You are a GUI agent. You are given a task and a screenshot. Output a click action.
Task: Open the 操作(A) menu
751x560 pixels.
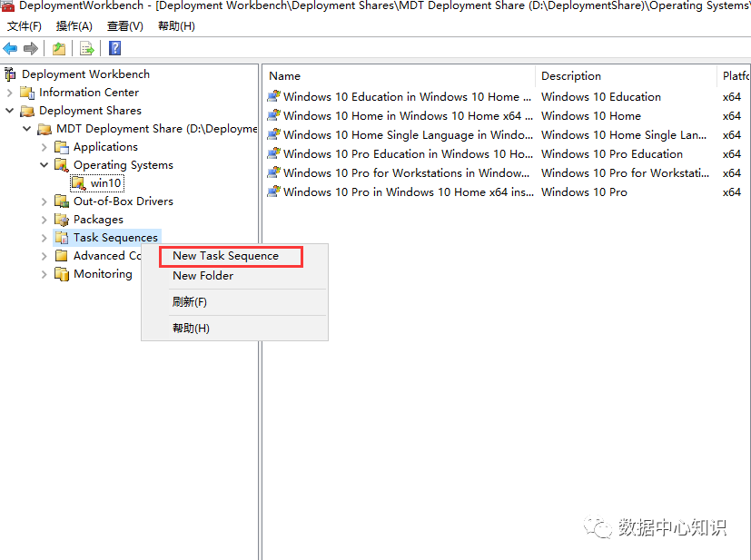click(x=74, y=26)
